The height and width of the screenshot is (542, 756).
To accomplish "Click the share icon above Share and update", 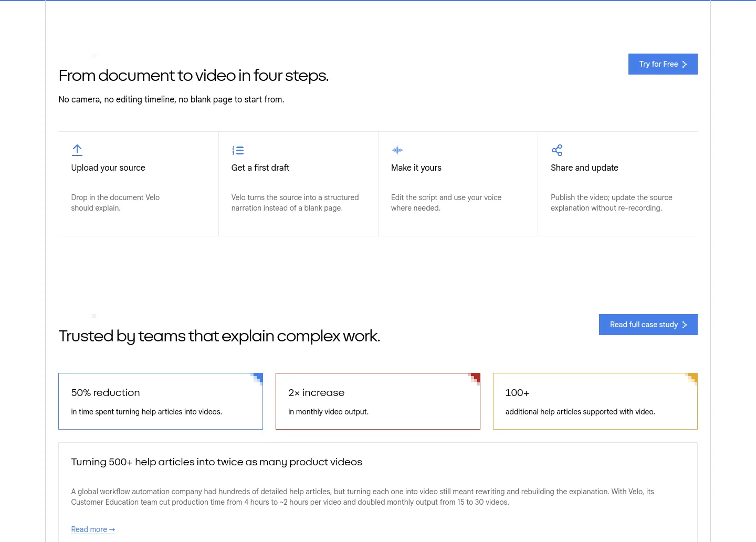I will pyautogui.click(x=557, y=150).
